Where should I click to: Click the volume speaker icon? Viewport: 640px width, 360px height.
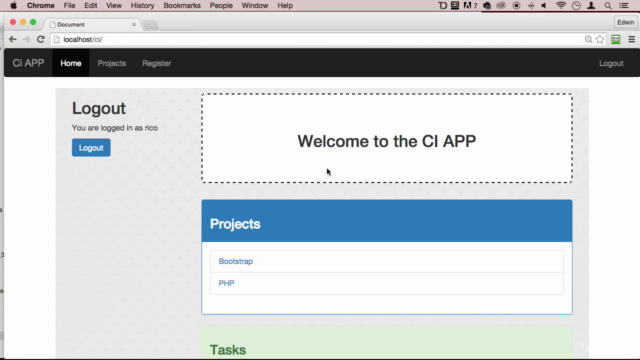click(x=544, y=6)
